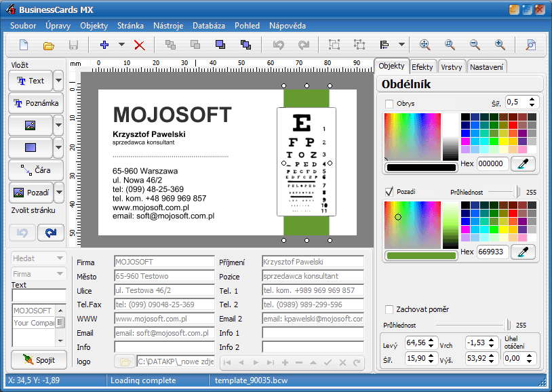Pick color with Obrys eyedropper
The image size is (552, 392).
523,163
